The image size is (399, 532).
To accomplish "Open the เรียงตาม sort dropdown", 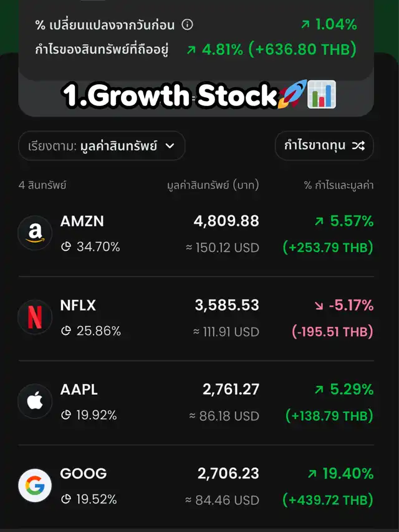I will coord(102,146).
